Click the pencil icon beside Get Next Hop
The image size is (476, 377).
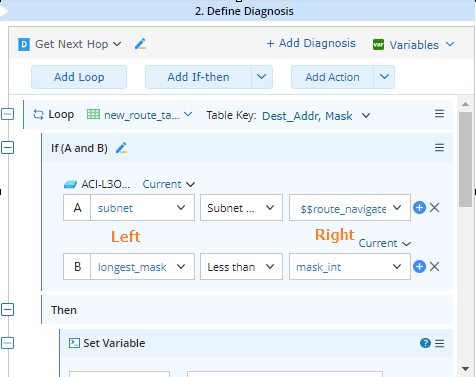pos(140,44)
